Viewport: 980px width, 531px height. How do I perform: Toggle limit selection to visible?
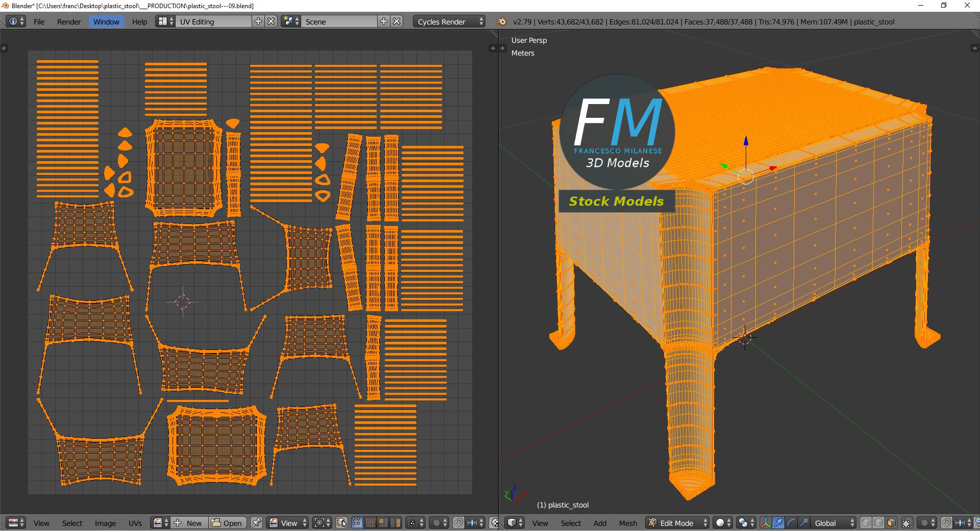pos(907,523)
